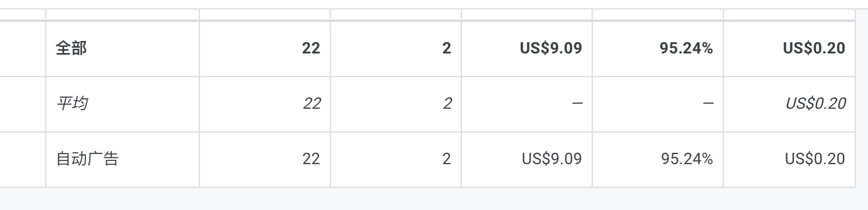Select US$0.20 in 自动广告 row
Image resolution: width=868 pixels, height=210 pixels.
click(815, 159)
